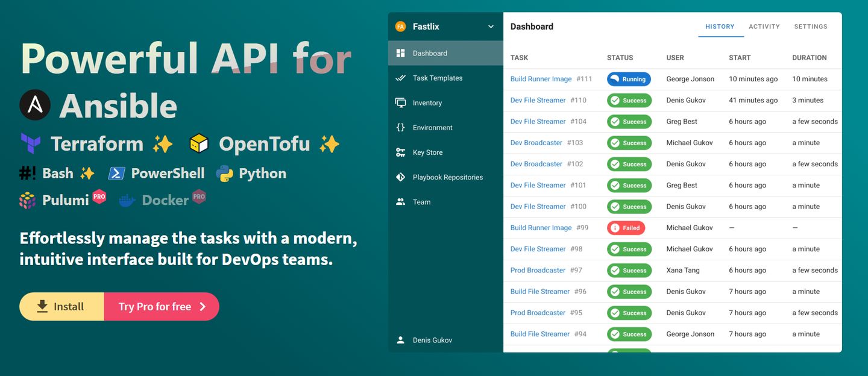Click the OpenTofu cube icon
The height and width of the screenshot is (376, 868).
(x=199, y=143)
